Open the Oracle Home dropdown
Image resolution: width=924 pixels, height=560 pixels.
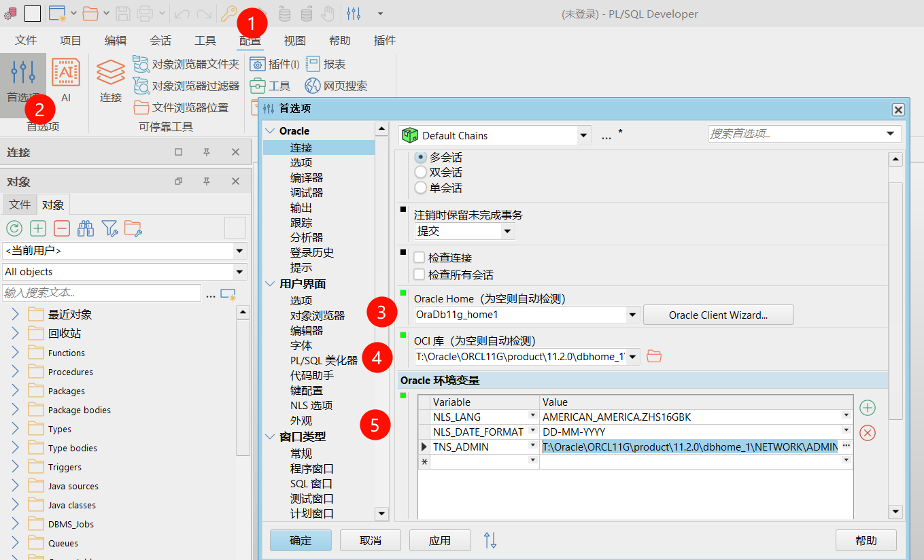[x=633, y=315]
